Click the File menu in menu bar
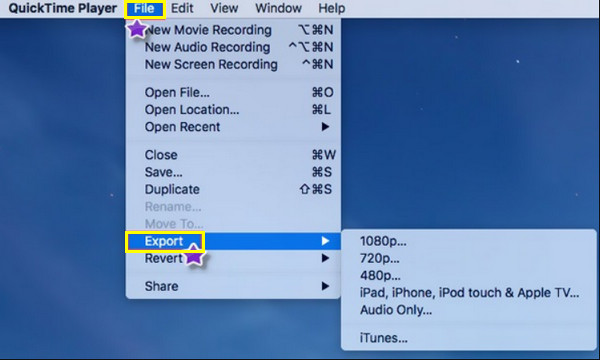The width and height of the screenshot is (600, 360). pyautogui.click(x=144, y=8)
